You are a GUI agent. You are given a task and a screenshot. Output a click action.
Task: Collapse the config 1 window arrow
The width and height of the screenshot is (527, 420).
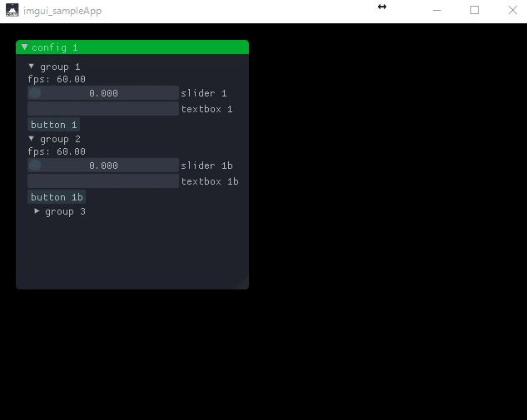coord(24,47)
